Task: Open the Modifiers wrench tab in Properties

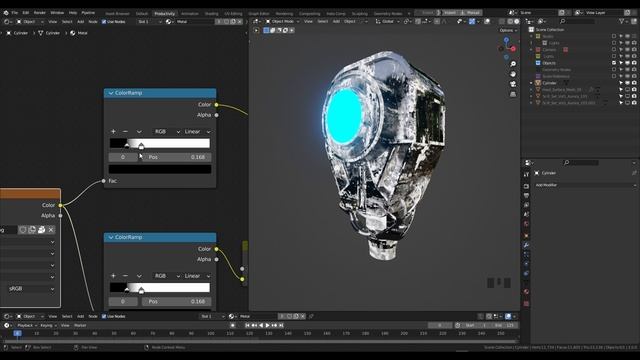Action: tap(526, 245)
